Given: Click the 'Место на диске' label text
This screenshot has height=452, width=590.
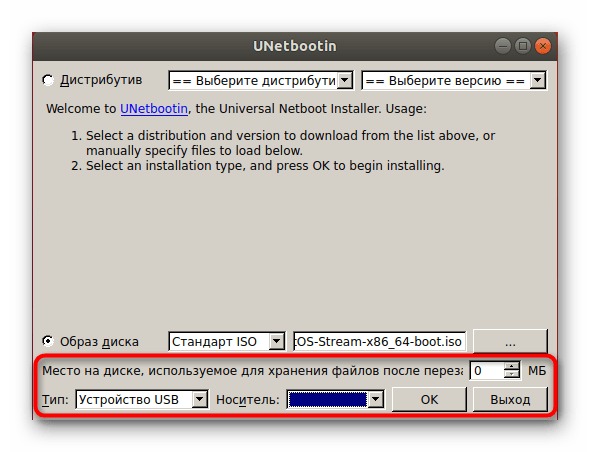Looking at the screenshot, I should point(252,371).
